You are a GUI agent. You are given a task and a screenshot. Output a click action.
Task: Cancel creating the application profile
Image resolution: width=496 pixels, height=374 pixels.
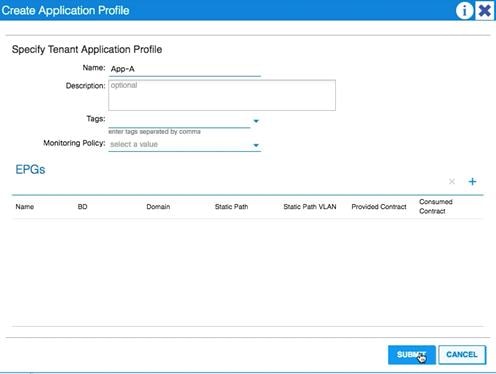click(x=462, y=355)
